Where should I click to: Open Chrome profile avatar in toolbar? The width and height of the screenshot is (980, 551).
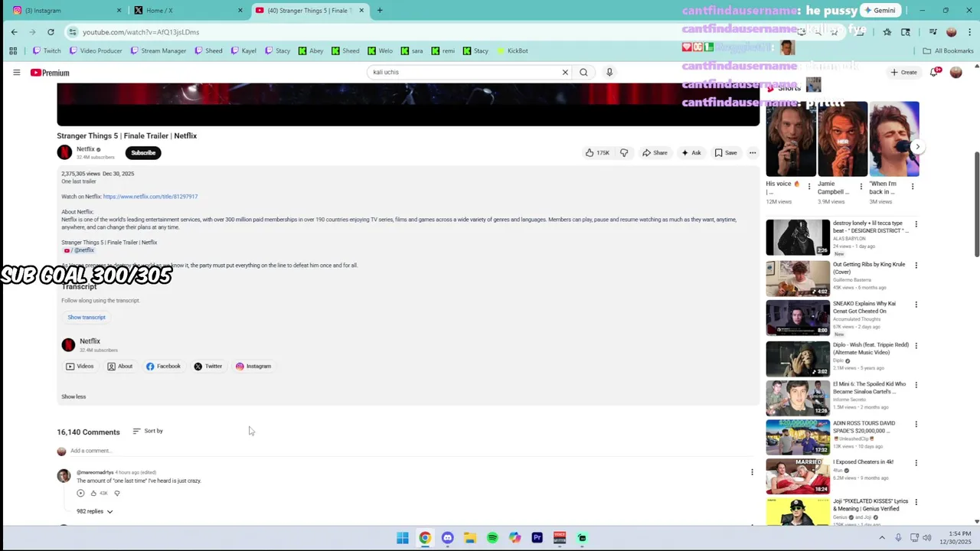[952, 32]
